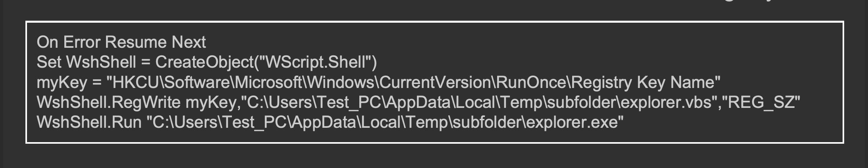
Task: Click the "Set" keyword in the code
Action: 48,62
